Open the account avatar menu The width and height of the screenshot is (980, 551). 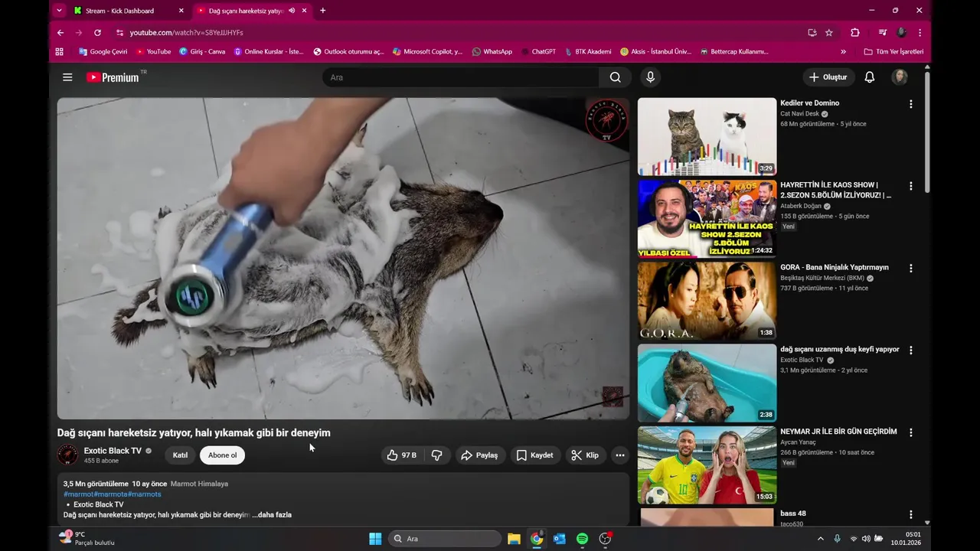[900, 77]
